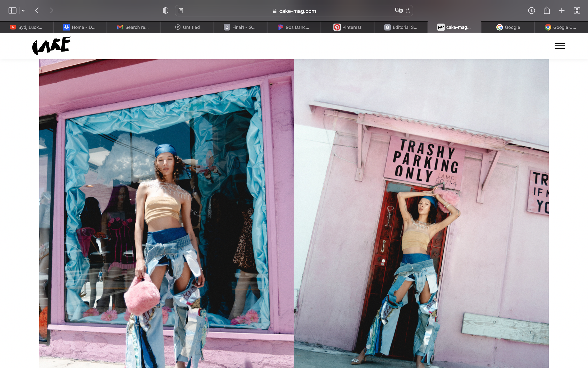Image resolution: width=588 pixels, height=368 pixels.
Task: Open a new tab with the plus button
Action: click(561, 10)
